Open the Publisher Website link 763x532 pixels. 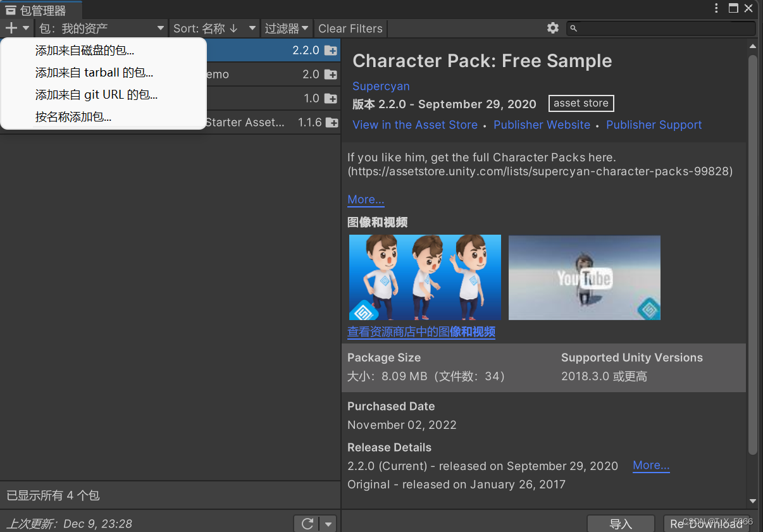point(542,125)
